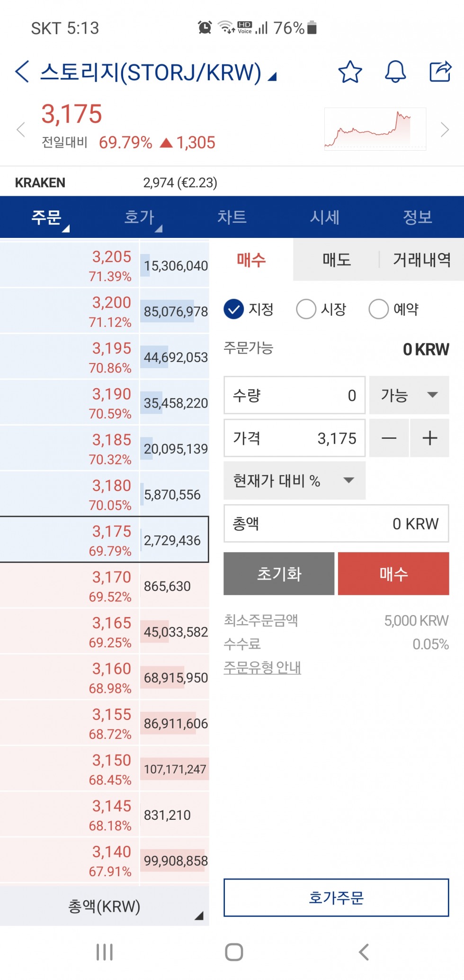Screen dimensions: 464x980
Task: Open the mini price chart thumbnail
Action: [x=375, y=129]
